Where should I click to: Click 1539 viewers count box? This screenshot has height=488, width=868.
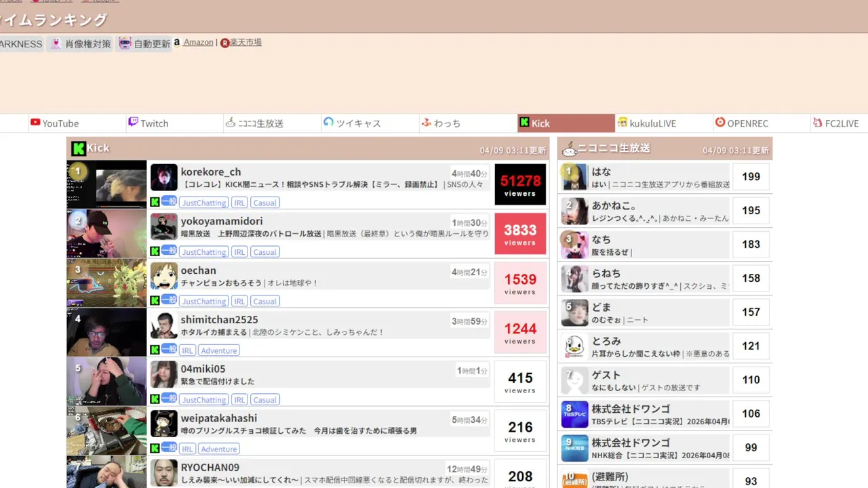520,283
